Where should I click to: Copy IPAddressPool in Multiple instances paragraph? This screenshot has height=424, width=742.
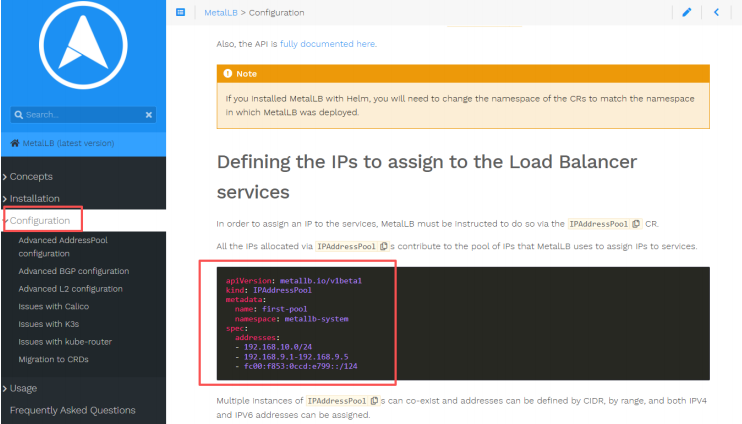pos(374,401)
